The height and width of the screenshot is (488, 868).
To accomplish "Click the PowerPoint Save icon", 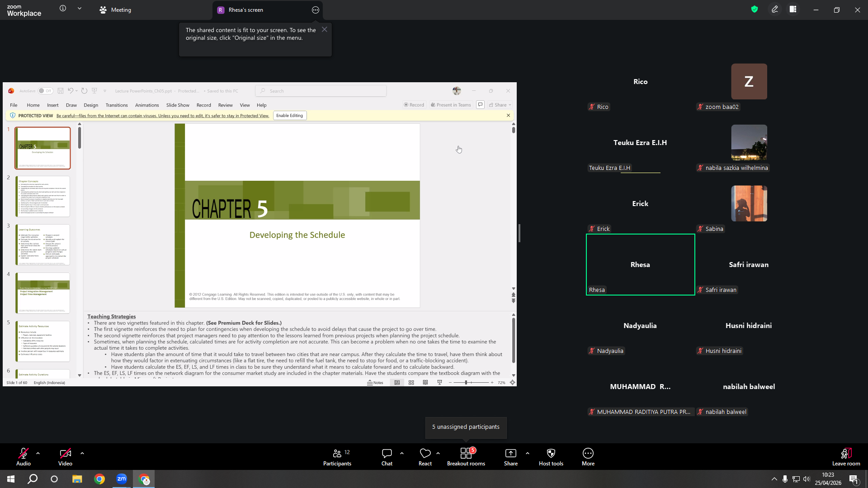I will click(x=61, y=91).
